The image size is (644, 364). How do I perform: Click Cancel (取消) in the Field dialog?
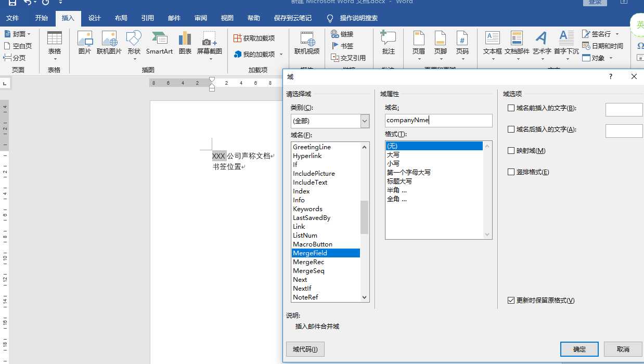point(623,349)
